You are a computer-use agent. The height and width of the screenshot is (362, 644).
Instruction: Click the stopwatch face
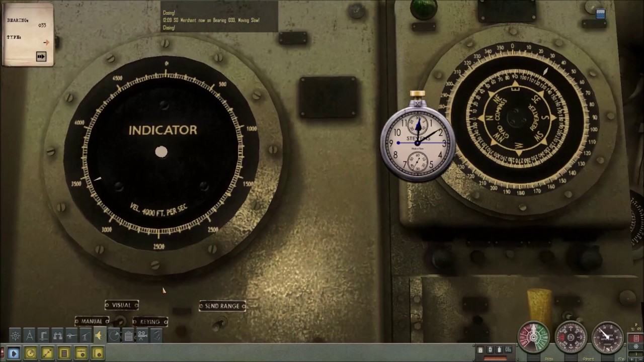pos(418,143)
